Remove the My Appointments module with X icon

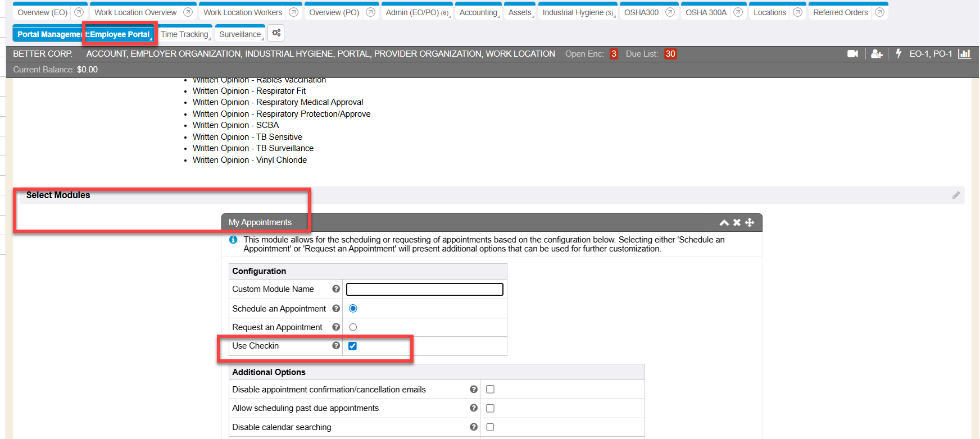[x=737, y=222]
